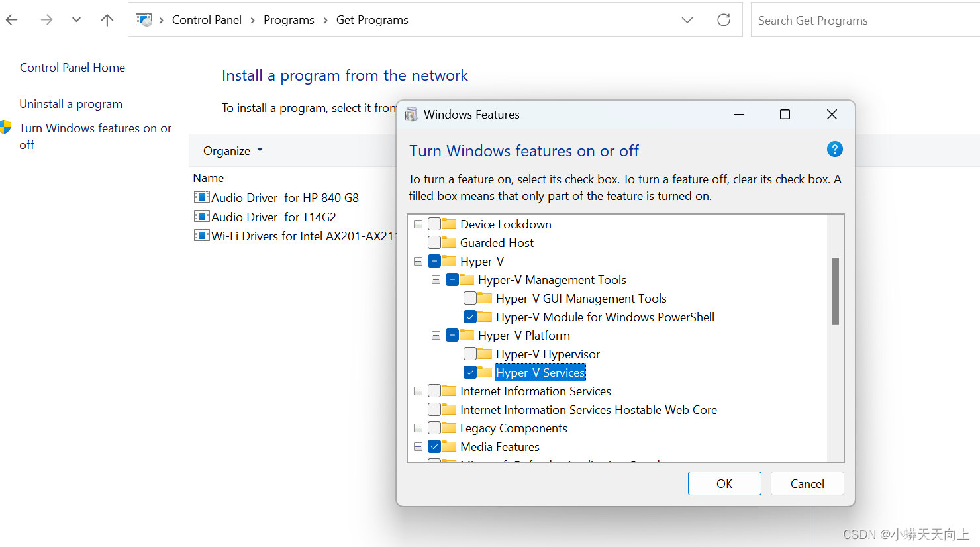Expand the Device Lockdown node
This screenshot has width=980, height=547.
pos(418,224)
